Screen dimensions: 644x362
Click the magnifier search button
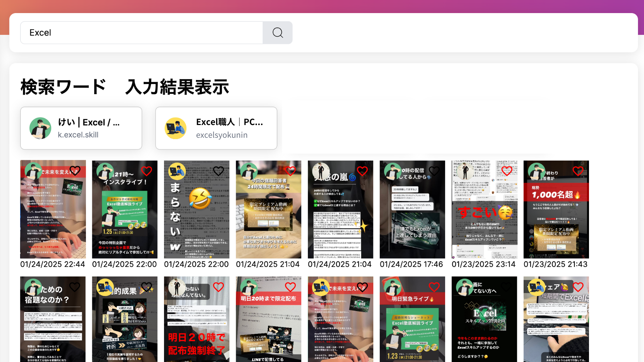[277, 33]
